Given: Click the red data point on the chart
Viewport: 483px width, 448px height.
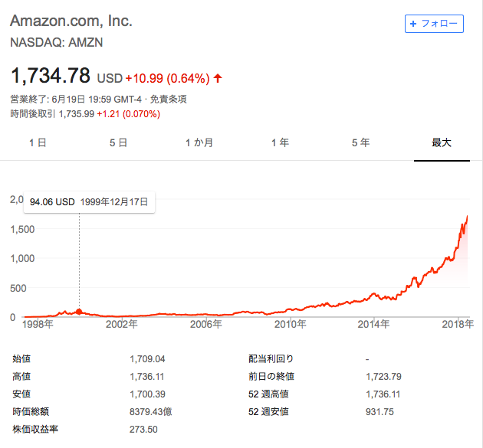Looking at the screenshot, I should [79, 312].
